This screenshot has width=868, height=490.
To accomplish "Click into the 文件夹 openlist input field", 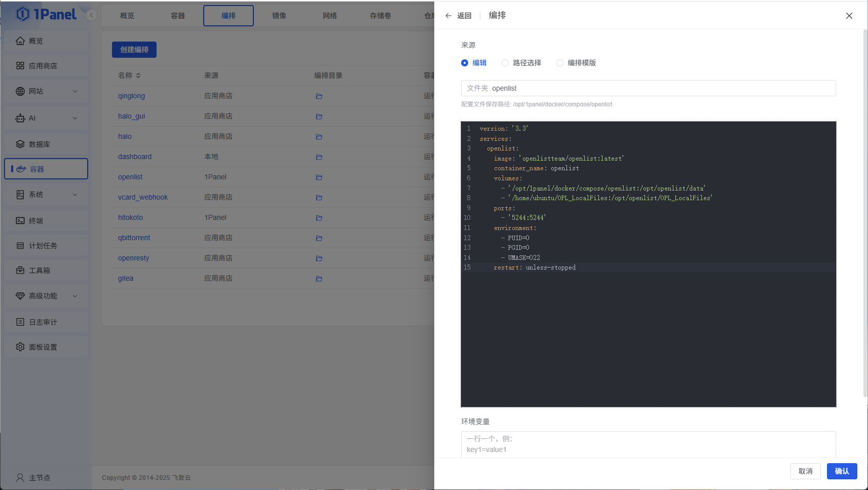I will point(648,88).
